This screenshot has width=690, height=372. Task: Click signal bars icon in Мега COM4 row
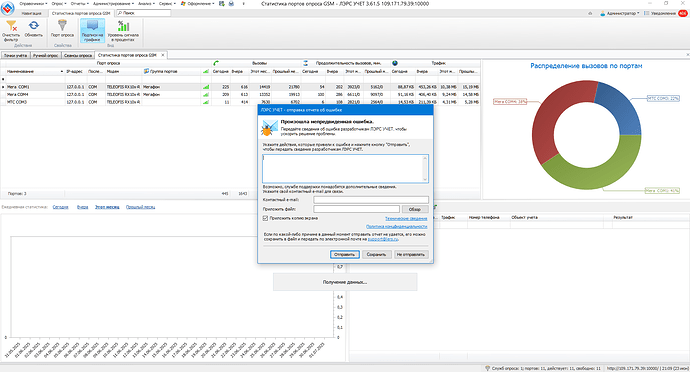pos(206,94)
